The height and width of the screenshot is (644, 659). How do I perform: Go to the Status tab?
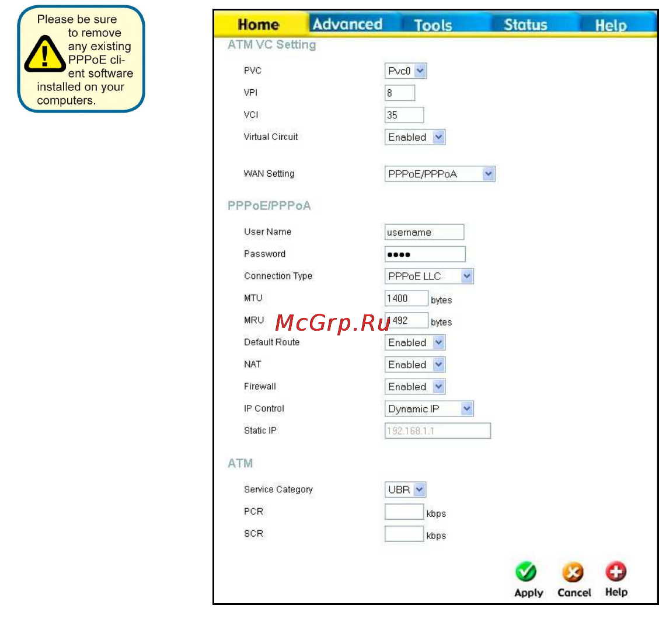point(525,24)
